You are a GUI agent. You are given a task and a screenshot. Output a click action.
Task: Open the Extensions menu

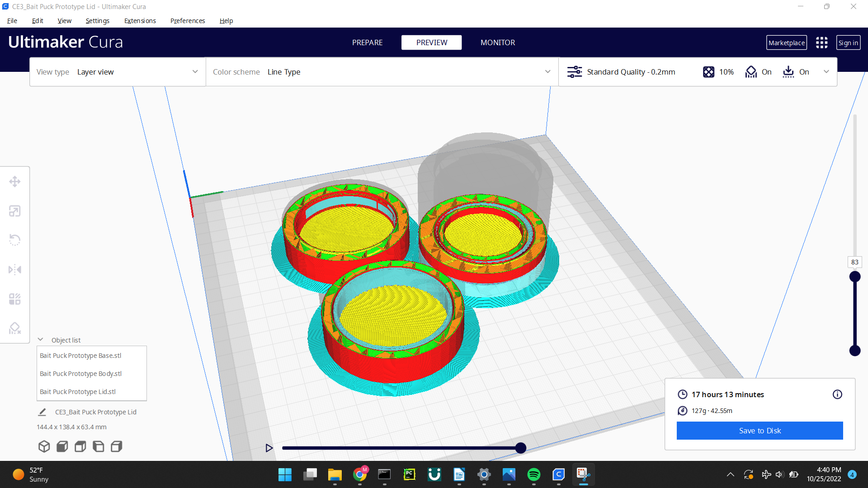coord(140,20)
